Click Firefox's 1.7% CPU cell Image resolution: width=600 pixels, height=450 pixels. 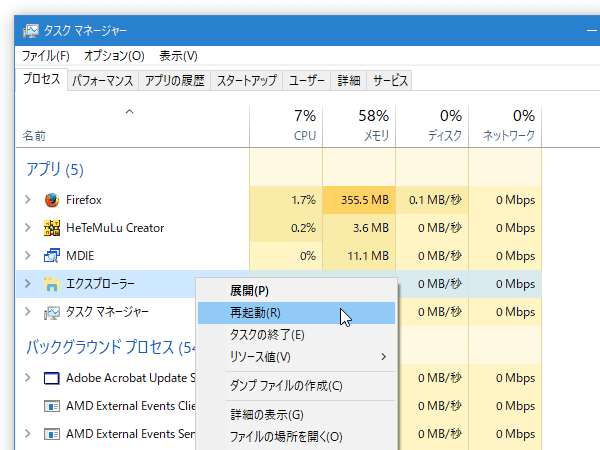(x=286, y=200)
